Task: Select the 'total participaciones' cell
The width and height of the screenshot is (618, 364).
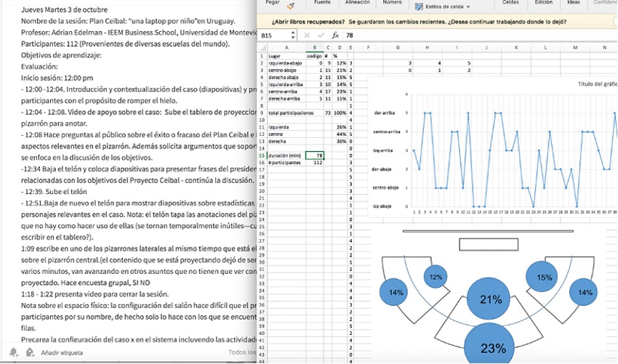Action: pyautogui.click(x=286, y=113)
